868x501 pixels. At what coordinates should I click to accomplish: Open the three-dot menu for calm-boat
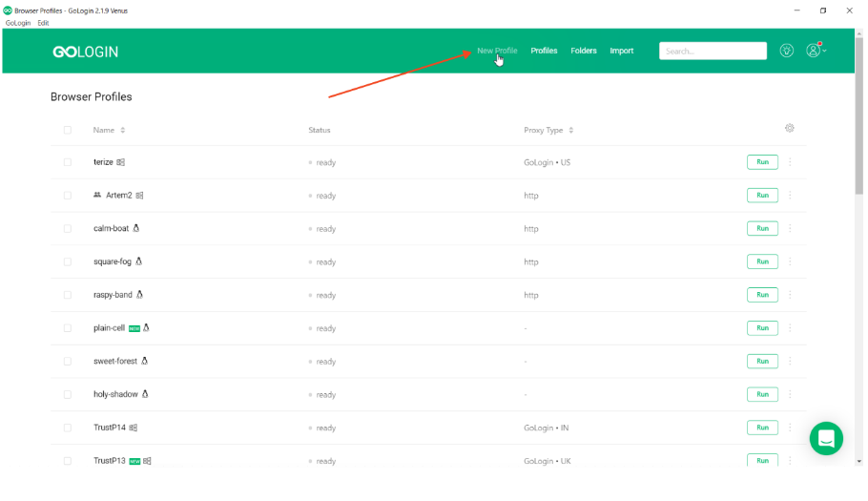tap(790, 228)
